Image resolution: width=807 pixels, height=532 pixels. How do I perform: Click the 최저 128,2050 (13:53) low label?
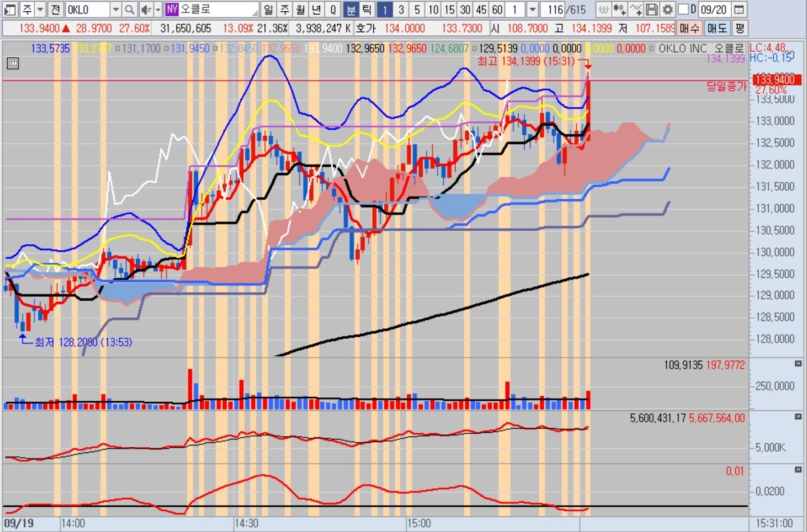84,342
